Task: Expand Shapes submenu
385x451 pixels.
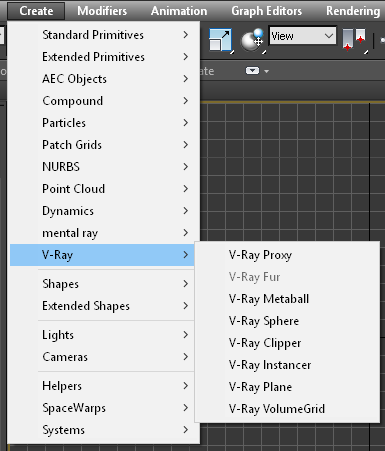Action: pyautogui.click(x=102, y=284)
